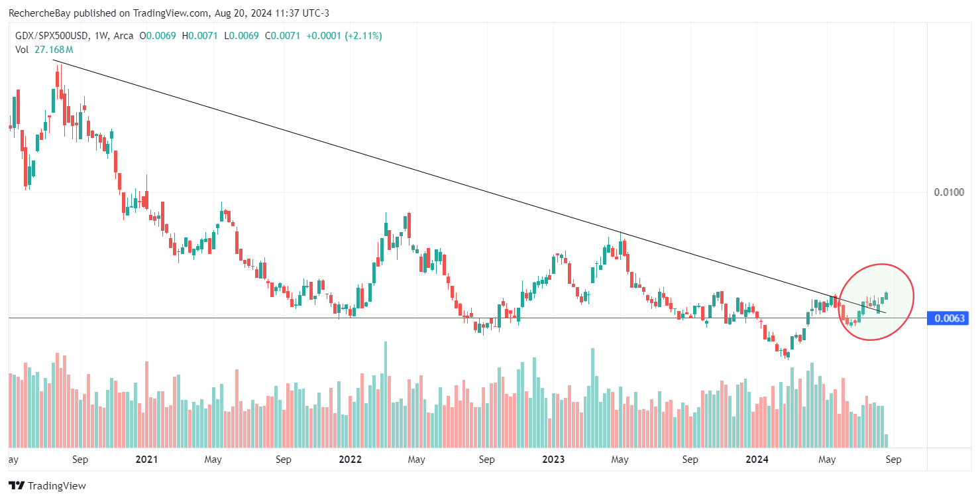980x500 pixels.
Task: Click the blue 0.0063 price tag
Action: (948, 318)
